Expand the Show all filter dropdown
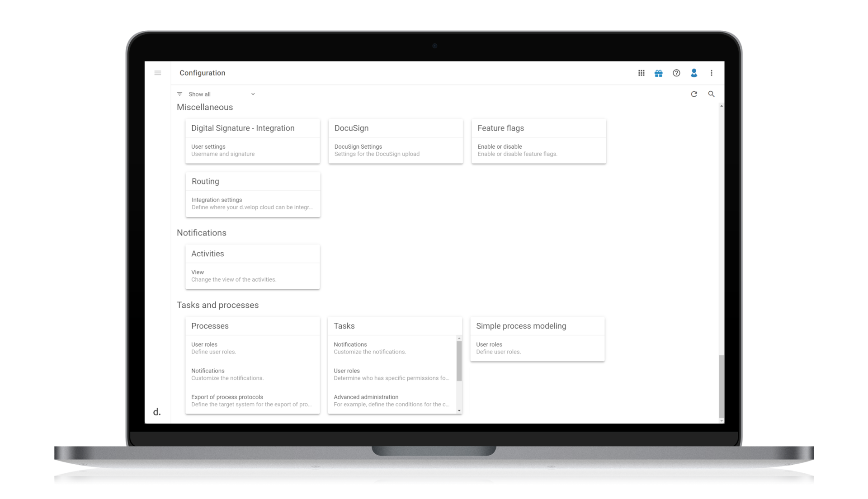868x499 pixels. coord(200,94)
